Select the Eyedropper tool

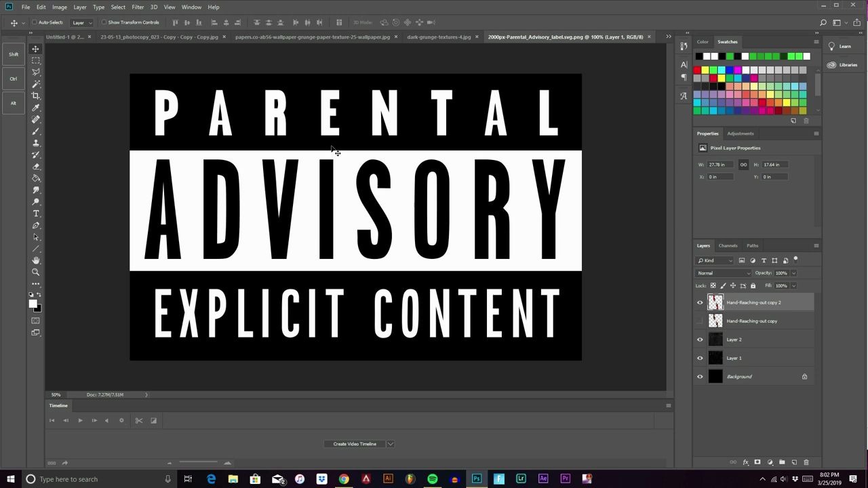(36, 108)
